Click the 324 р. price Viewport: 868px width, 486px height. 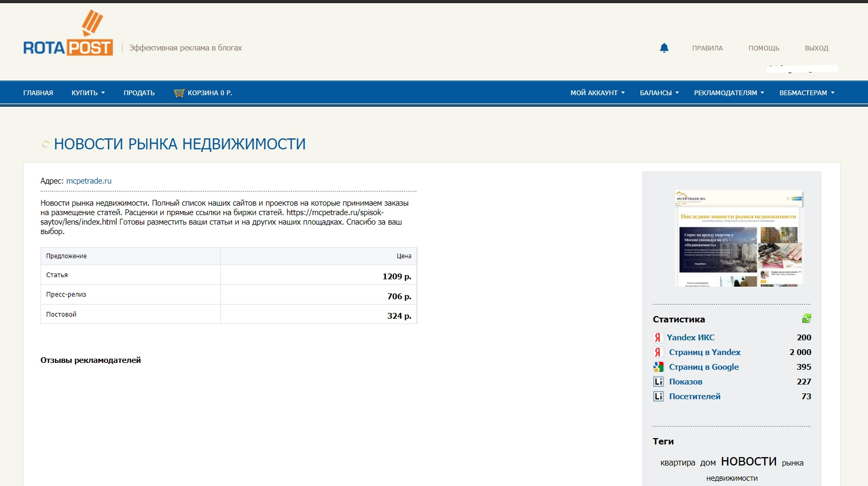(x=399, y=316)
